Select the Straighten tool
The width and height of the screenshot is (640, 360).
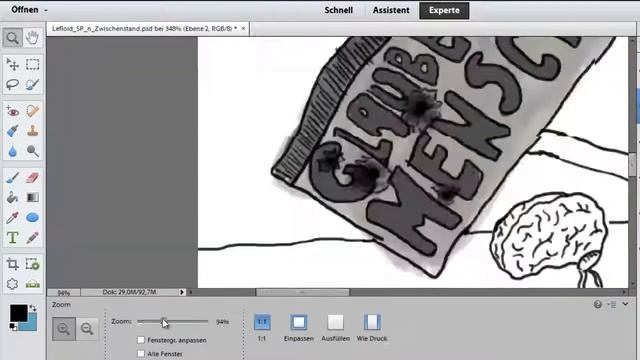coord(32,284)
